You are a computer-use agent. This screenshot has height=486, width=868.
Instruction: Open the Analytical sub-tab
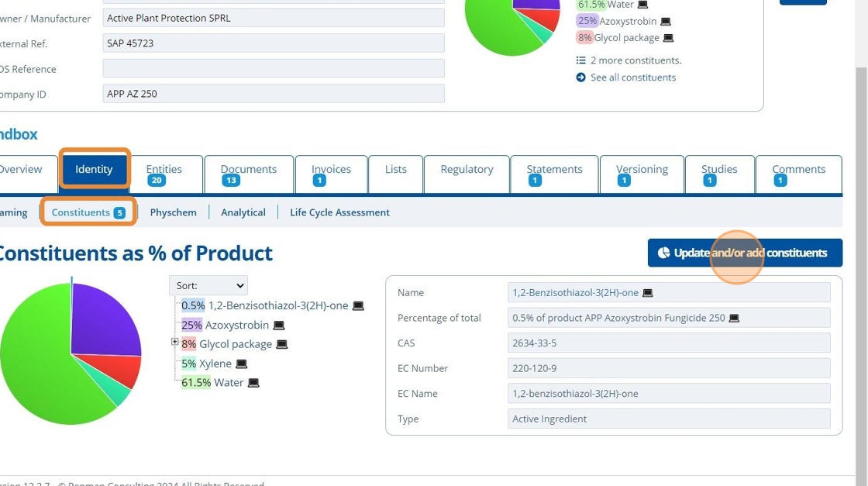click(x=243, y=212)
